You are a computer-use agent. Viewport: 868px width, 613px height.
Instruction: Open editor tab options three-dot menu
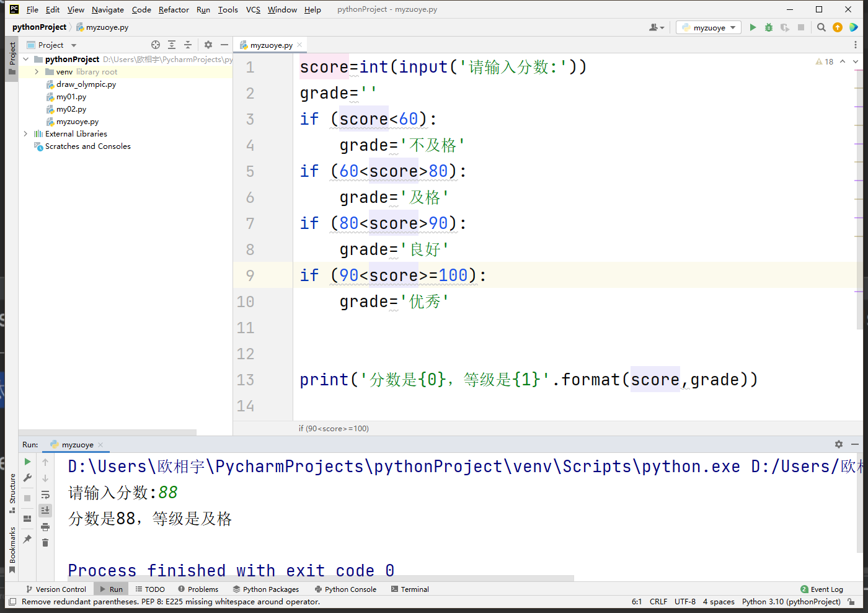point(856,45)
